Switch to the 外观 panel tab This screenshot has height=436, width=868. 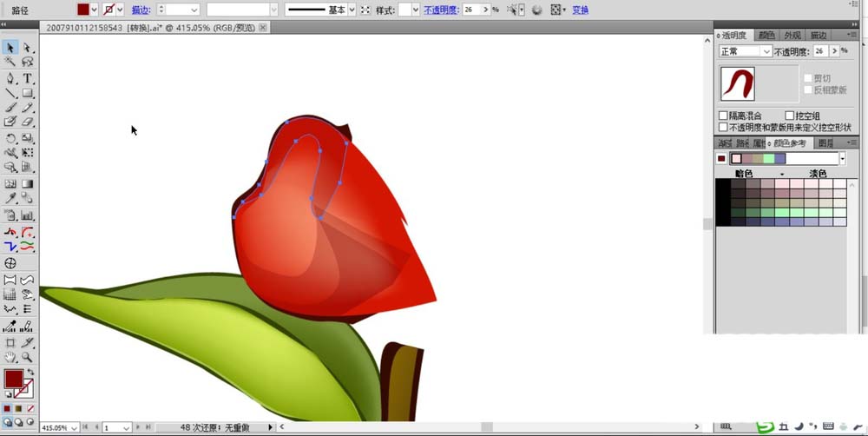tap(792, 35)
